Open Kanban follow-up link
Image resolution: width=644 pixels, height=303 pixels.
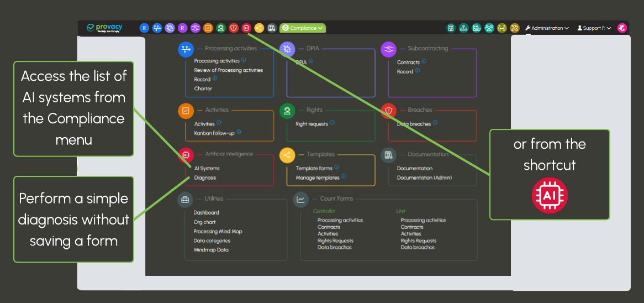[x=214, y=133]
